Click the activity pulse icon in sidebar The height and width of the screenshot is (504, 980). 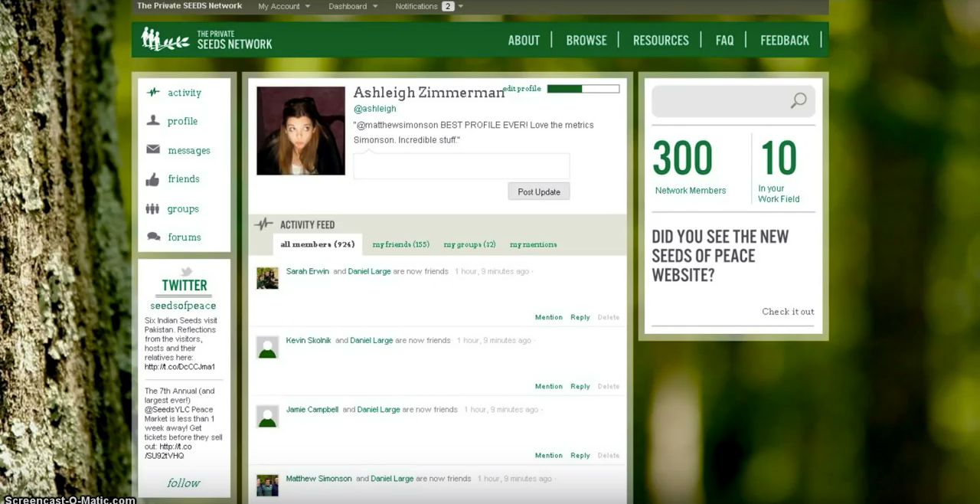click(x=153, y=92)
